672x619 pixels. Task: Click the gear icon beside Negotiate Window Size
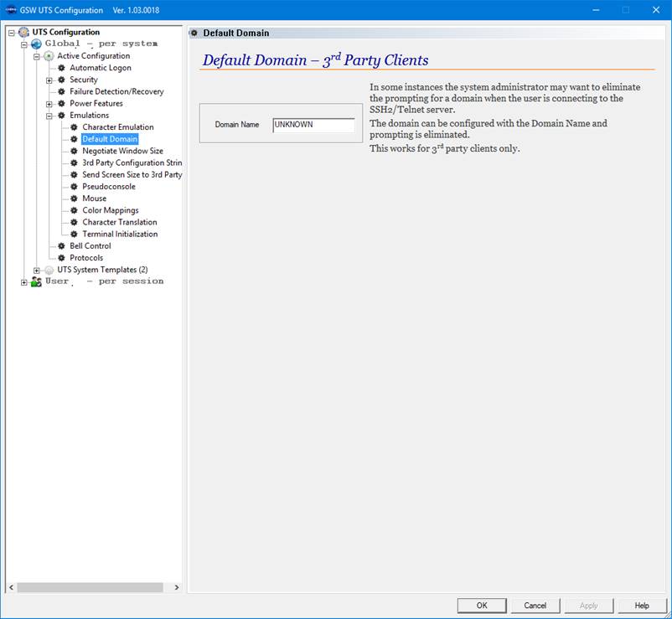coord(74,152)
